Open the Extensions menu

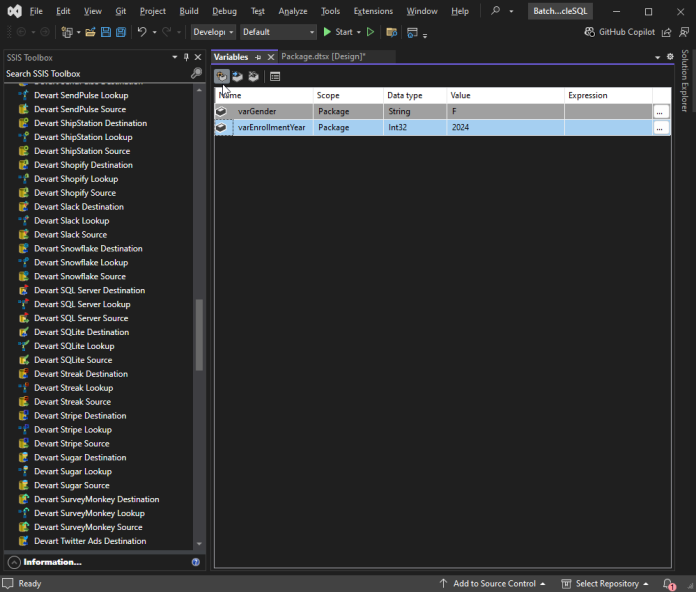tap(373, 11)
